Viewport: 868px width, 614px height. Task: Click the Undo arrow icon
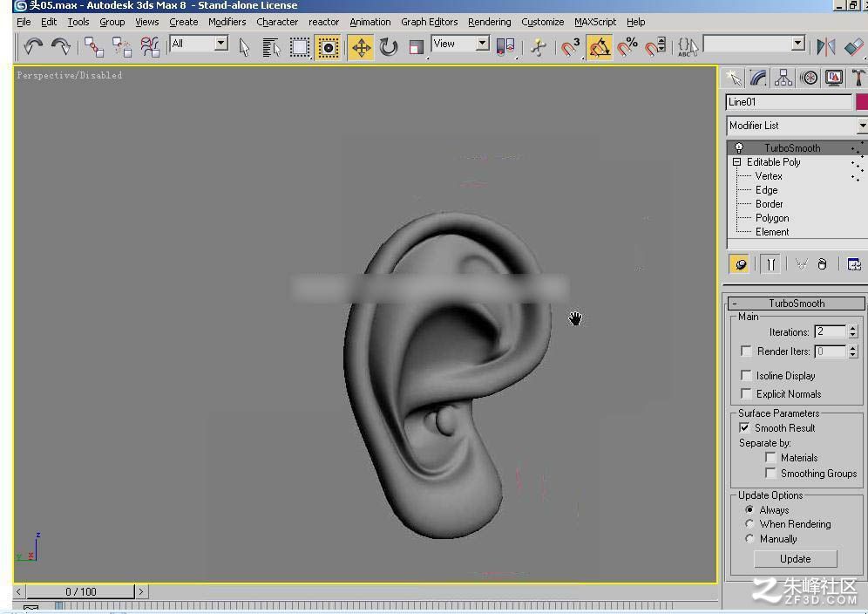pyautogui.click(x=33, y=46)
